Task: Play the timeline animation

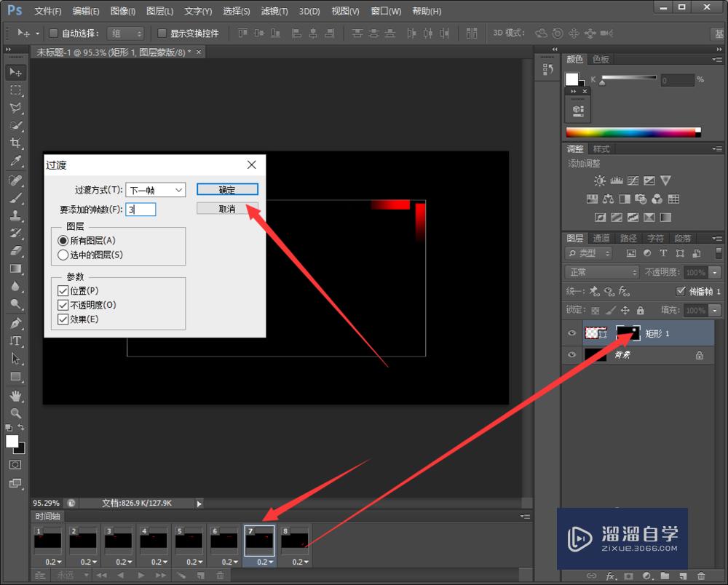Action: [x=141, y=576]
